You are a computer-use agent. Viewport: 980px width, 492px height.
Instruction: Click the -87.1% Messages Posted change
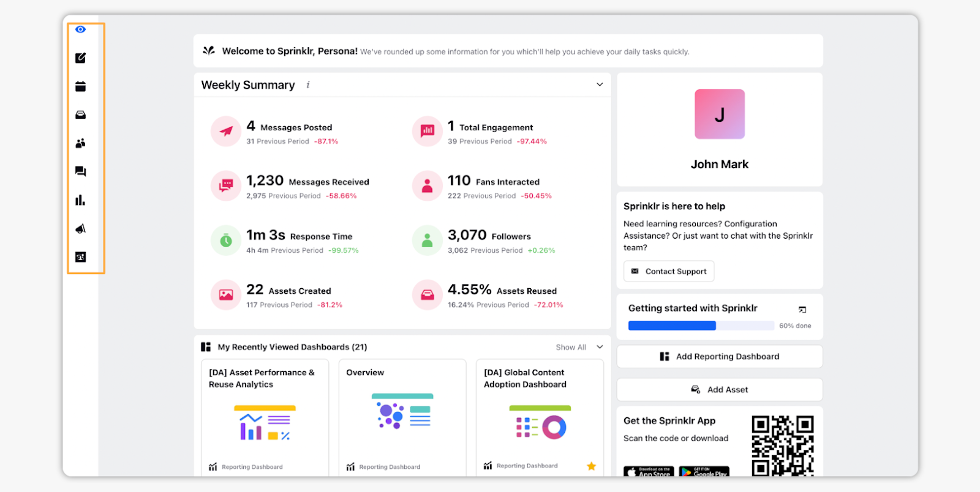click(326, 141)
